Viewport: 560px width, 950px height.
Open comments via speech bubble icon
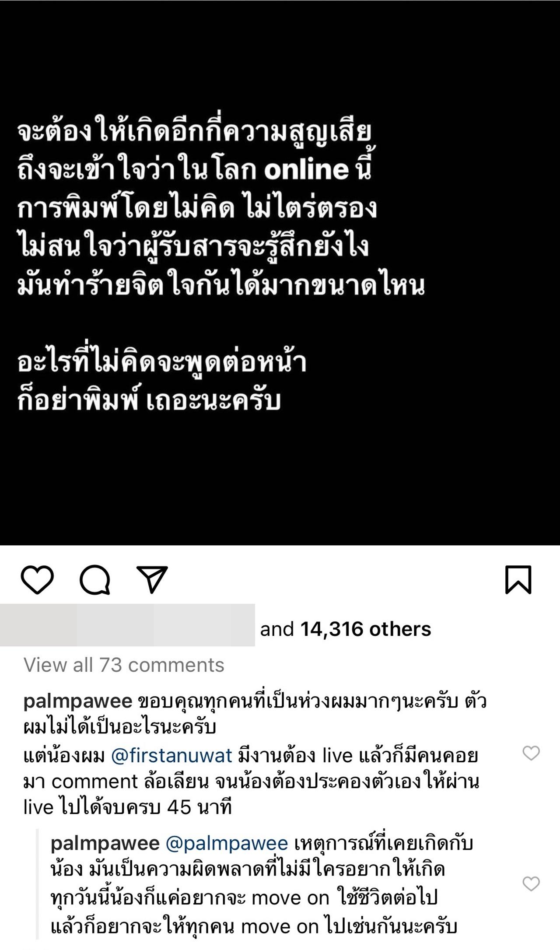pyautogui.click(x=94, y=580)
